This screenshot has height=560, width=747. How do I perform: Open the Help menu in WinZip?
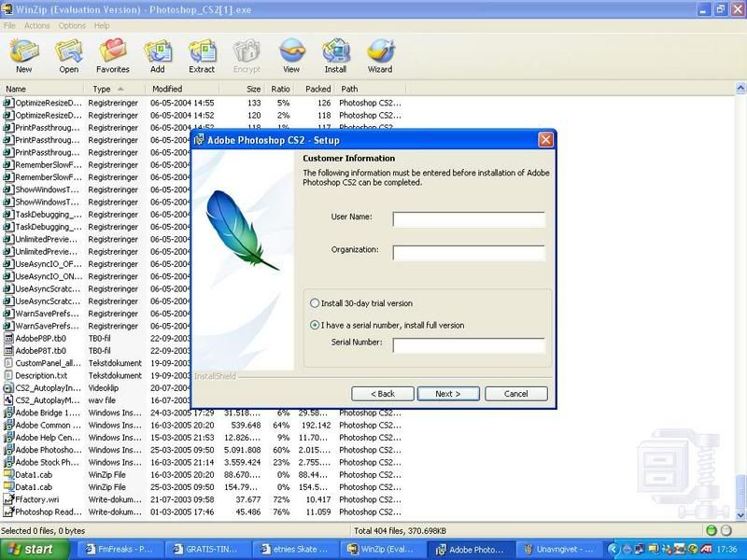[x=102, y=26]
